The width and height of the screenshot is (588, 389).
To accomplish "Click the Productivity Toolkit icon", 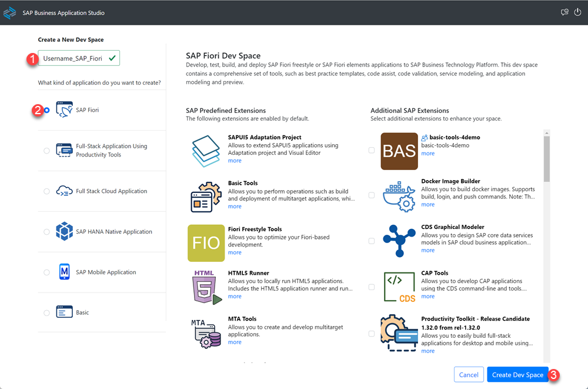I will point(399,333).
